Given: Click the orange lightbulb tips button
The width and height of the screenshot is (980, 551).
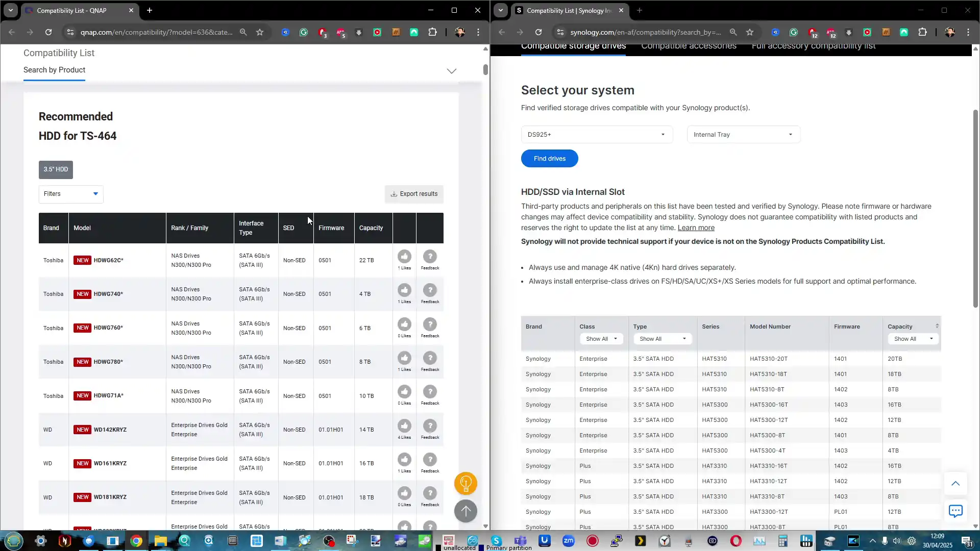Looking at the screenshot, I should [465, 483].
